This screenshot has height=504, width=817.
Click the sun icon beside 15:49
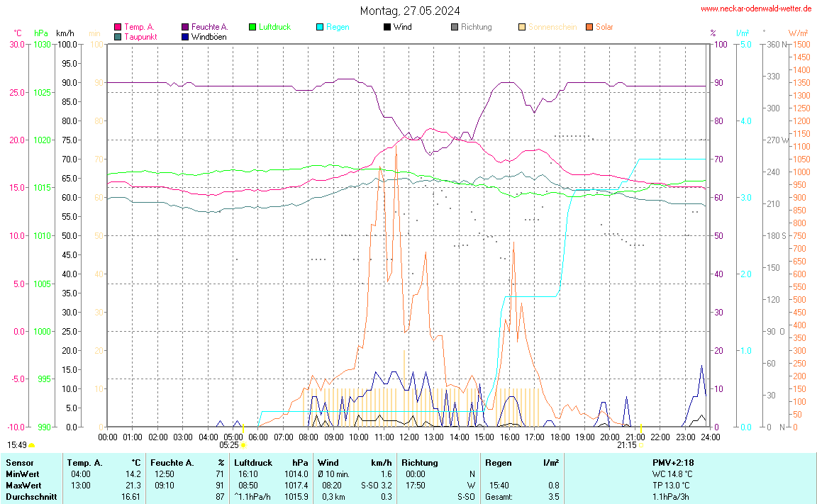[x=32, y=446]
